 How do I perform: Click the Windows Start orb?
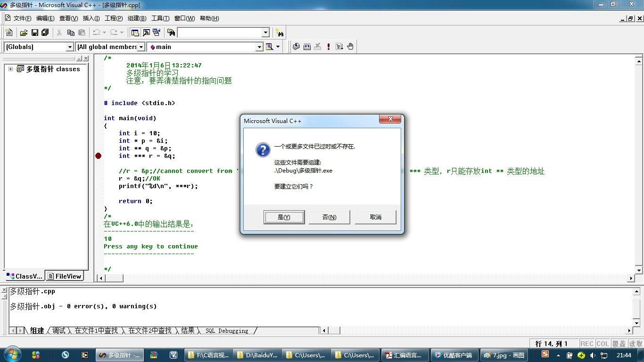tap(11, 354)
